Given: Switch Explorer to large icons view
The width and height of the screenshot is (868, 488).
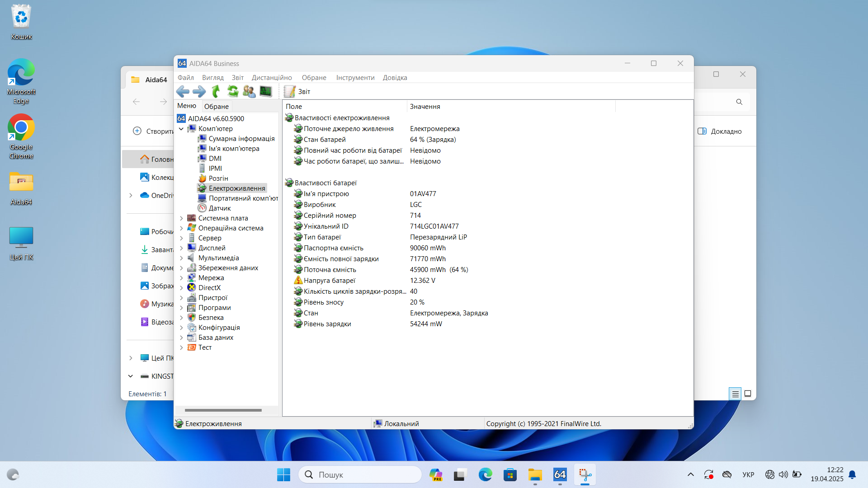Looking at the screenshot, I should pyautogui.click(x=748, y=394).
